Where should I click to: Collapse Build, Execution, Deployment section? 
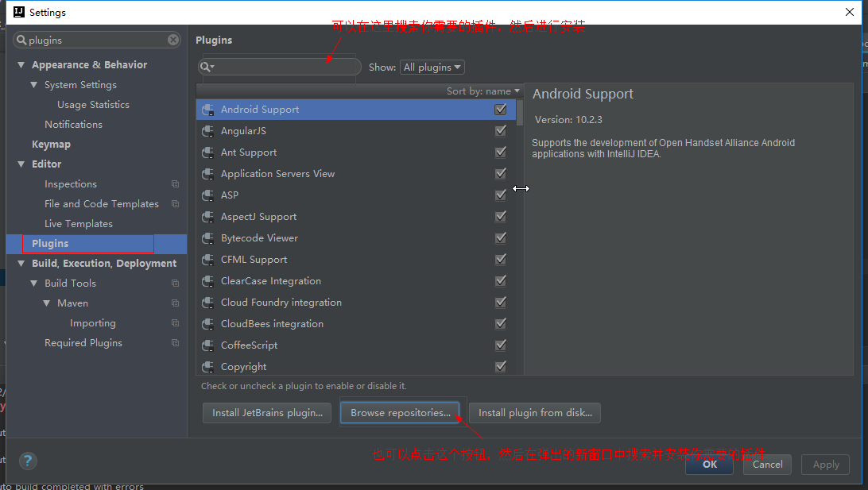21,263
